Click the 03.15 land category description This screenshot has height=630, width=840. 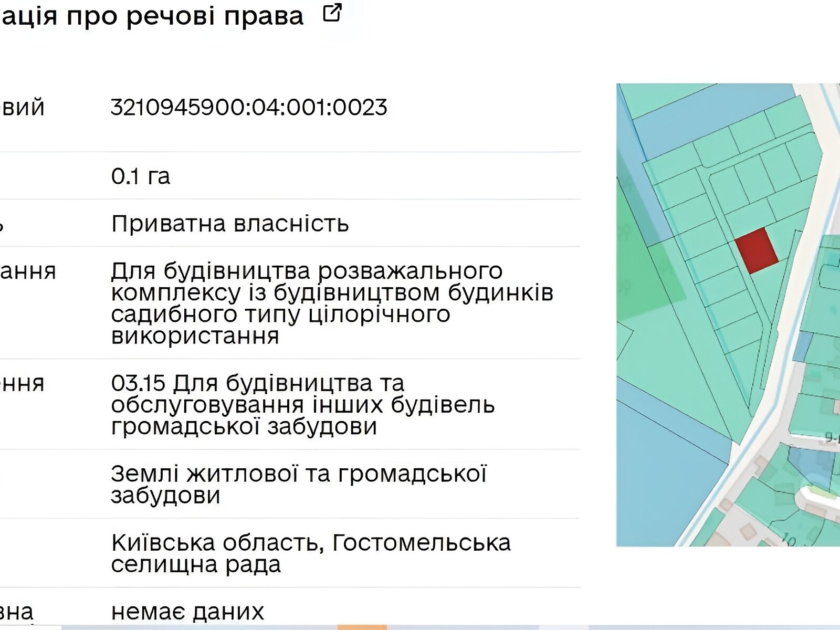pyautogui.click(x=303, y=404)
